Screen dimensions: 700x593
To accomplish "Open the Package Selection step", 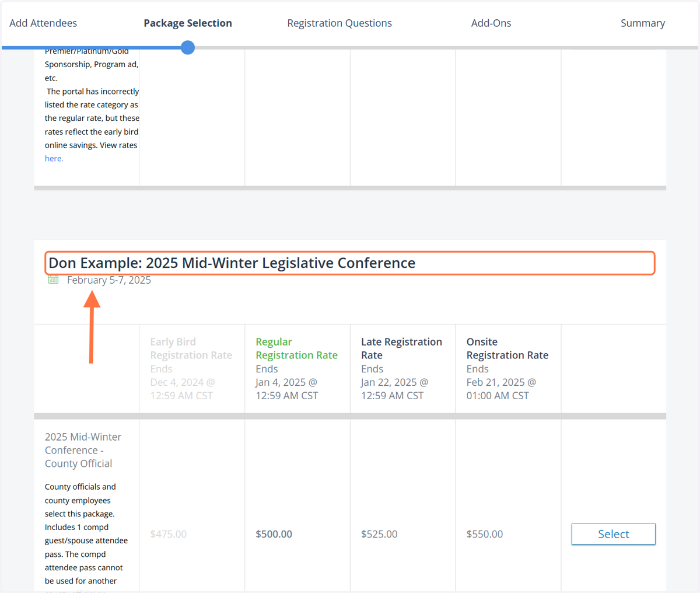I will (x=188, y=23).
